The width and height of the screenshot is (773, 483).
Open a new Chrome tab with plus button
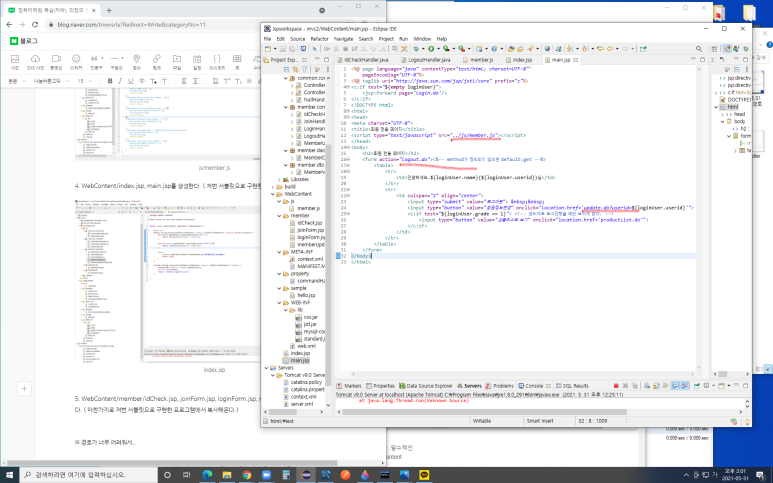click(109, 10)
